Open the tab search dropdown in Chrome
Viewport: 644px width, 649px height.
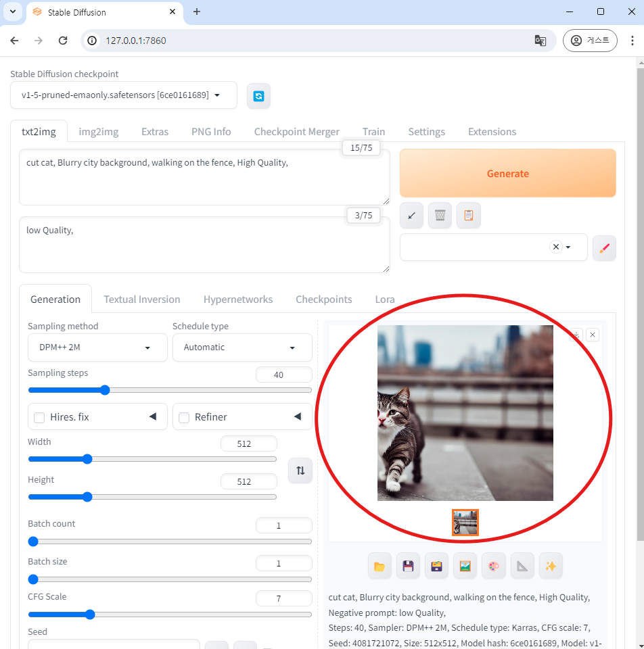[x=13, y=11]
